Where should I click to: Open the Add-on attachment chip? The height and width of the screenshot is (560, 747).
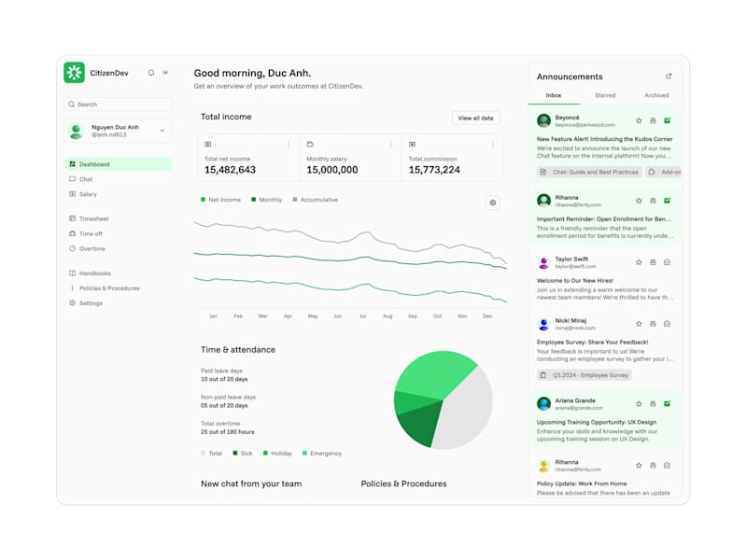pos(664,172)
